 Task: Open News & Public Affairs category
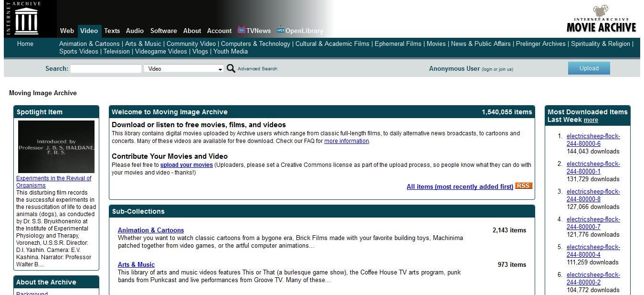481,44
